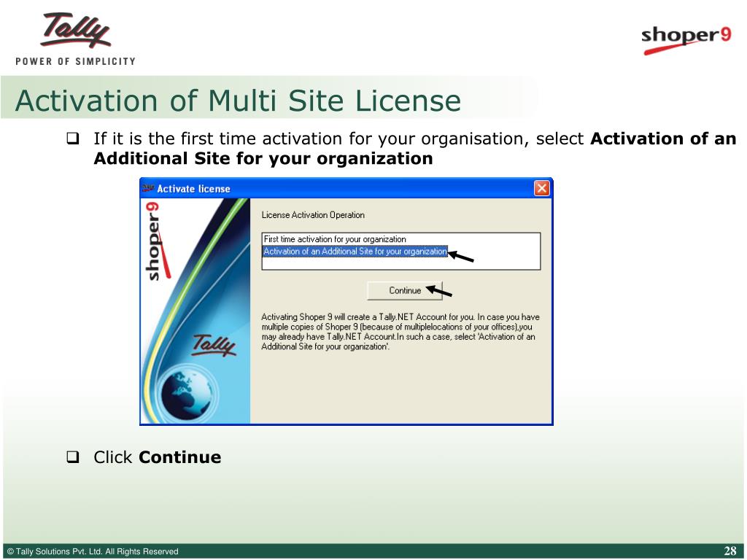The image size is (747, 560).
Task: Click the 'Activate license' title bar text
Action: (x=193, y=189)
